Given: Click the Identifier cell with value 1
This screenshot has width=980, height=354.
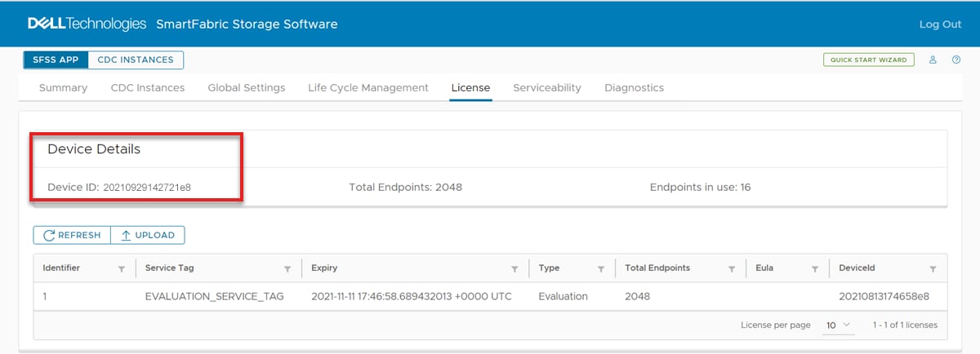Looking at the screenshot, I should pyautogui.click(x=46, y=296).
